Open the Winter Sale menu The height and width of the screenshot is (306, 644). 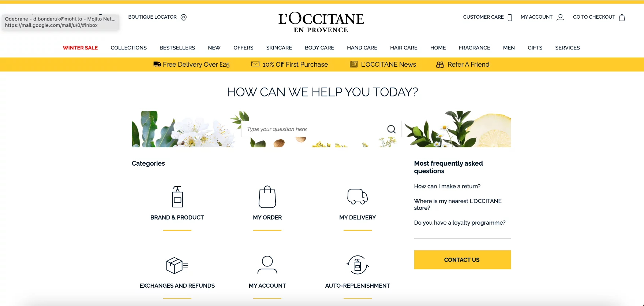[x=80, y=48]
